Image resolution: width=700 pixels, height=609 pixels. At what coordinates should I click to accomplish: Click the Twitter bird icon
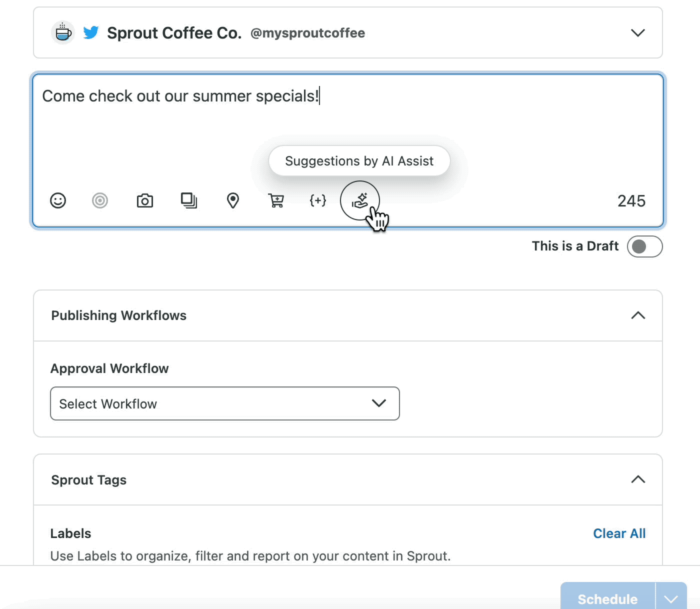click(91, 32)
